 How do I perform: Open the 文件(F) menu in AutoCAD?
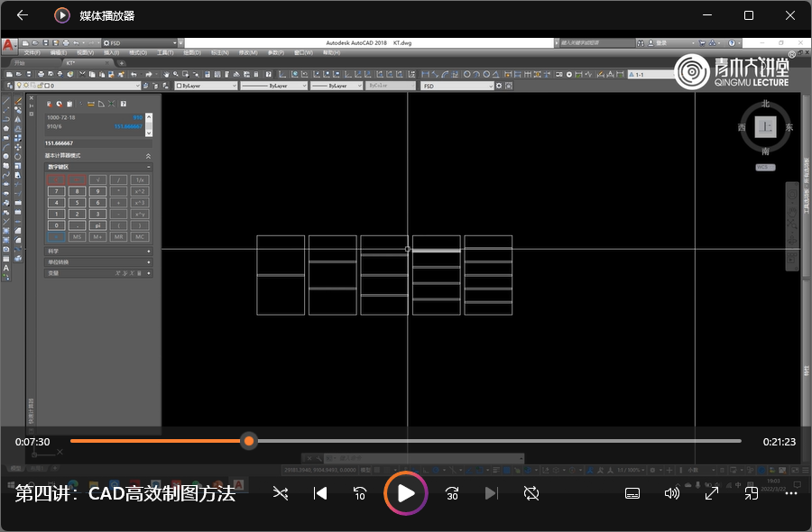point(32,53)
